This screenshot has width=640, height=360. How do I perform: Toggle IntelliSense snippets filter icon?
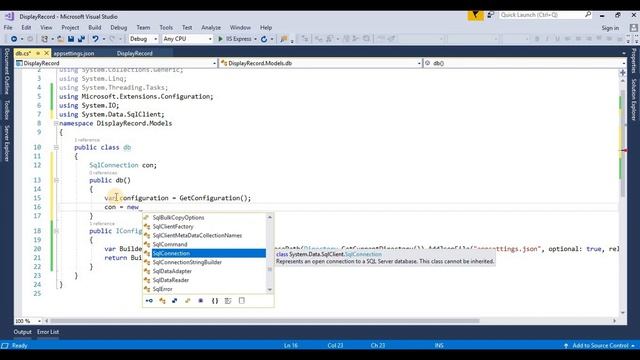[242, 301]
